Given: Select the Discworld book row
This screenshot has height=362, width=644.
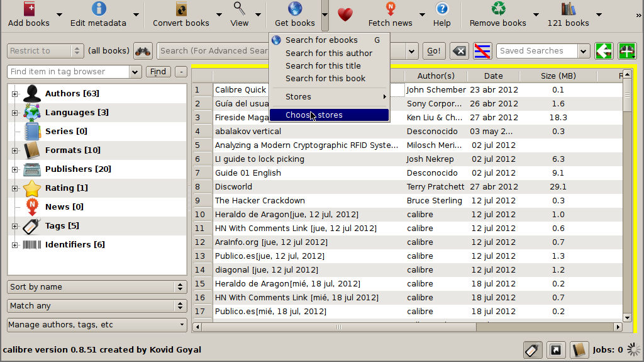Looking at the screenshot, I should [x=408, y=187].
